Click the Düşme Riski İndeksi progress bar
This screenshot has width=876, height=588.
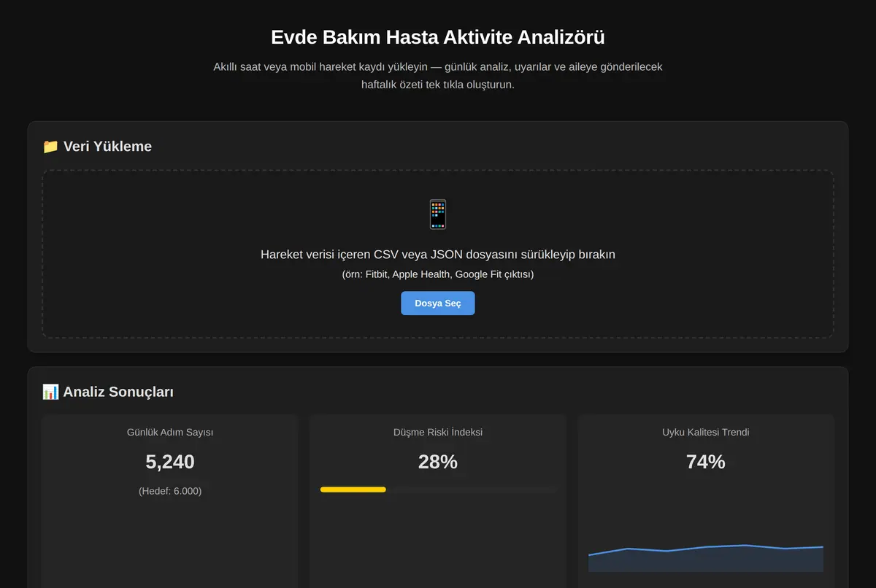(x=438, y=490)
